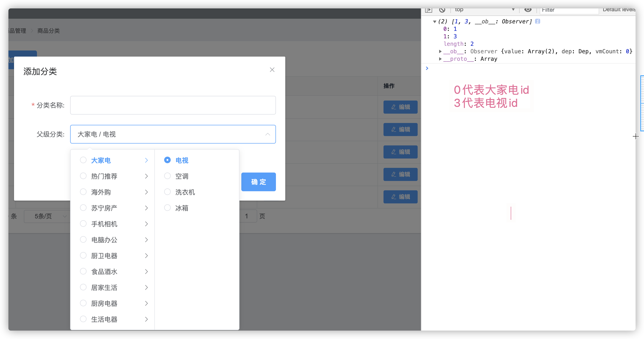Screen dimensions: 644x339
Task: Click the third 编辑 button in 操作 column
Action: click(x=400, y=152)
